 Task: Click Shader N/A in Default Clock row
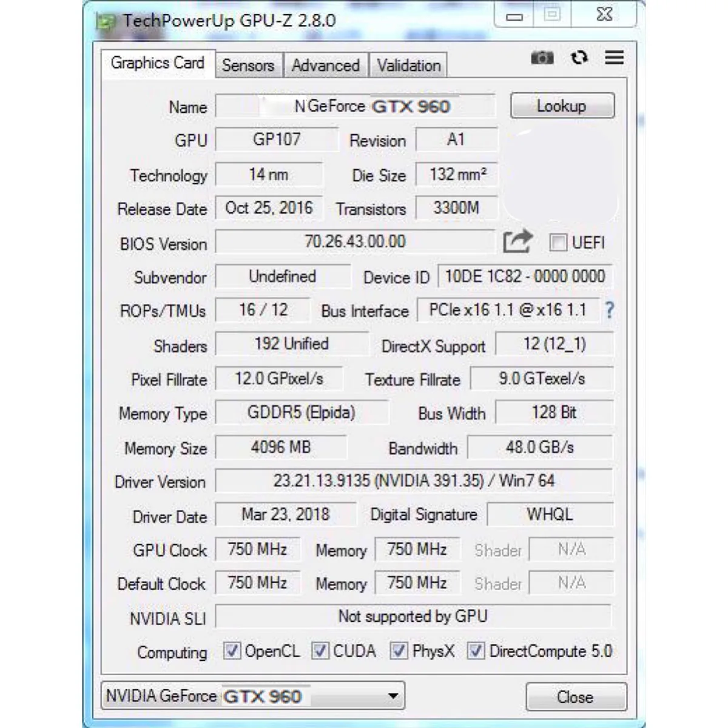pyautogui.click(x=571, y=583)
